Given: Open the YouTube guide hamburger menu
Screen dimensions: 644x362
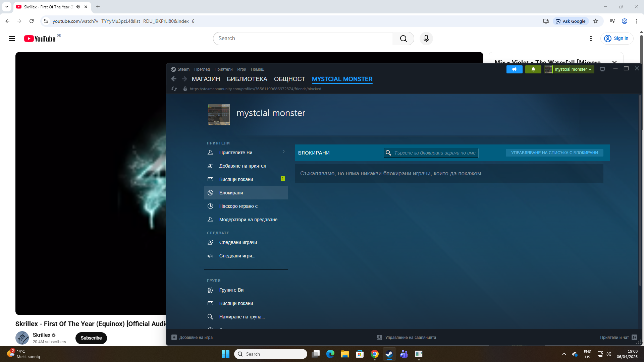Looking at the screenshot, I should tap(12, 39).
